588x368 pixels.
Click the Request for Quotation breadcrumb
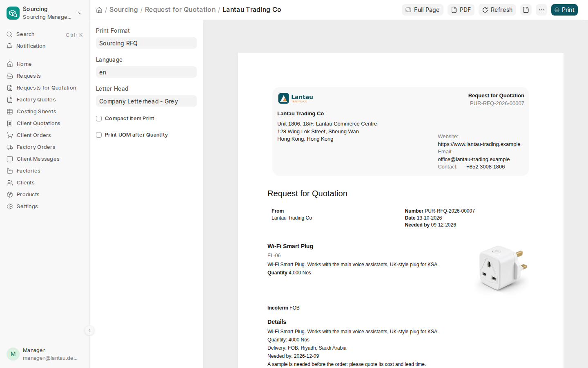coord(180,9)
